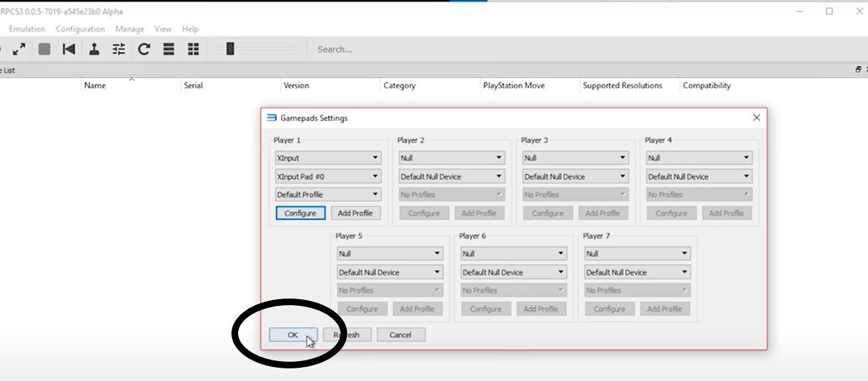Open Player 2 Default Null Device dropdown
868x381 pixels.
click(452, 177)
